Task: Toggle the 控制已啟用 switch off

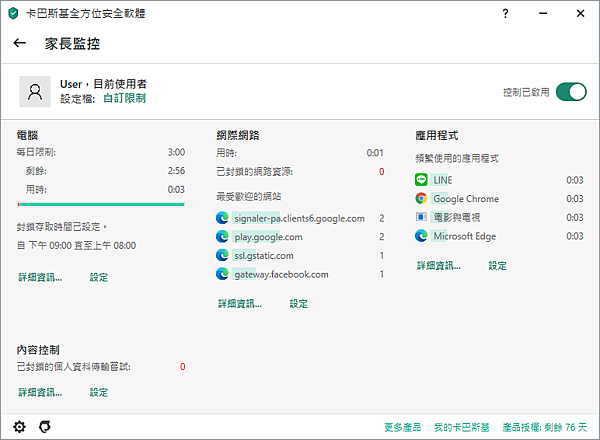Action: pyautogui.click(x=571, y=92)
